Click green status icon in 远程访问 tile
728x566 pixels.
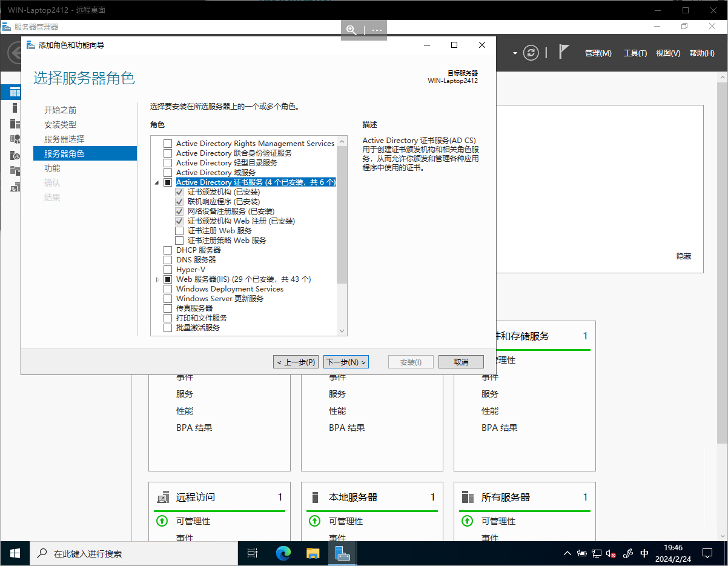coord(162,521)
